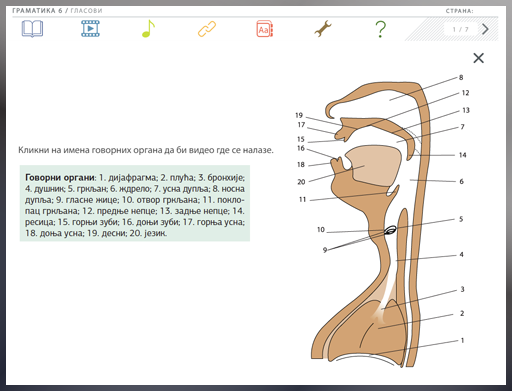The width and height of the screenshot is (512, 391).
Task: Open the brown wrench tools icon
Action: (323, 29)
